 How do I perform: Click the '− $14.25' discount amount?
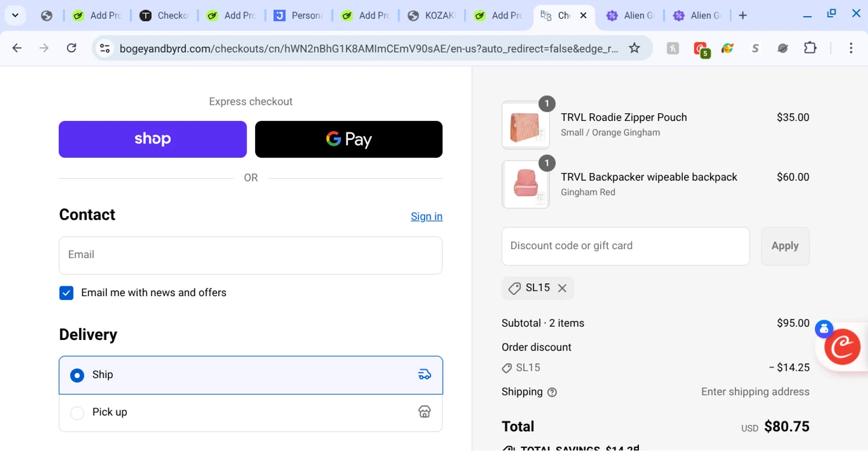[x=789, y=368]
